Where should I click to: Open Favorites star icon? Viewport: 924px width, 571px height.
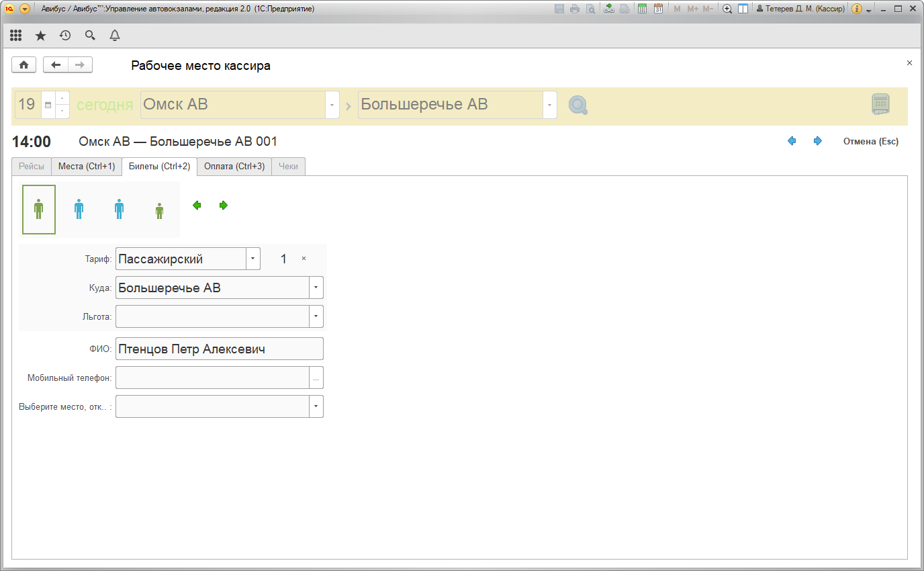tap(40, 35)
